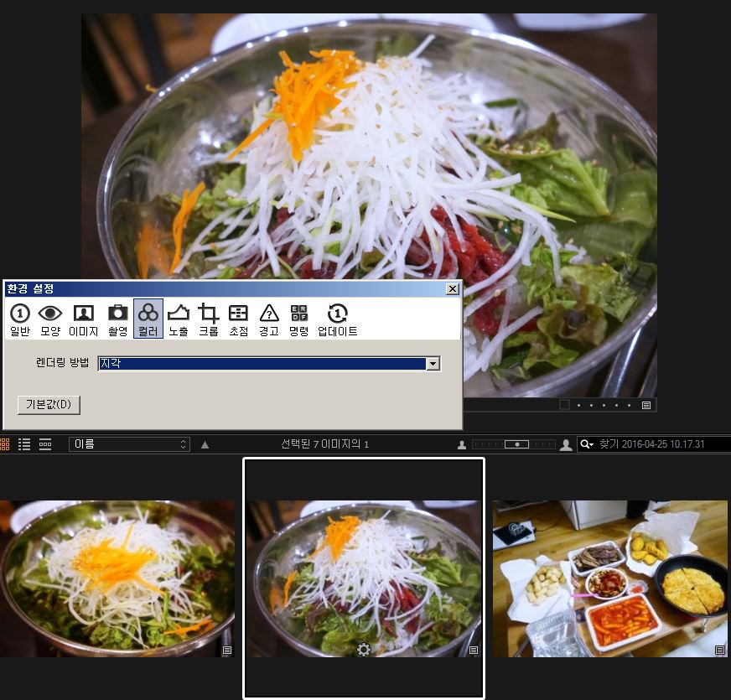This screenshot has width=731, height=700.
Task: Open the 이름 sort-by dropdown
Action: coord(129,444)
